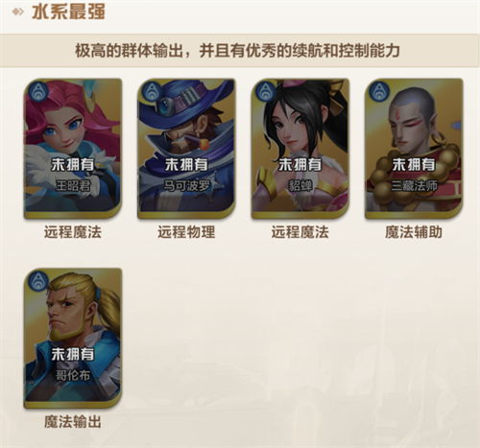Image resolution: width=480 pixels, height=448 pixels.
Task: Click 远程魔法 label under 王昭君
Action: tap(73, 232)
